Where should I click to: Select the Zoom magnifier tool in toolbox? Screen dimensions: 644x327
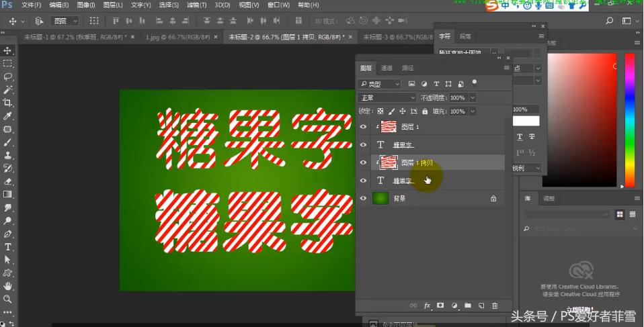pos(7,299)
